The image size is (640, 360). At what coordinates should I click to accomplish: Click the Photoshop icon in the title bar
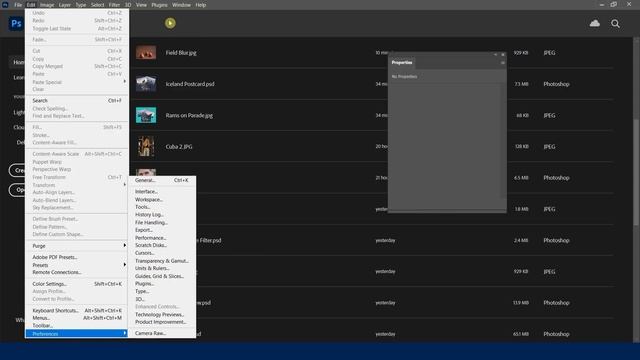coord(5,5)
